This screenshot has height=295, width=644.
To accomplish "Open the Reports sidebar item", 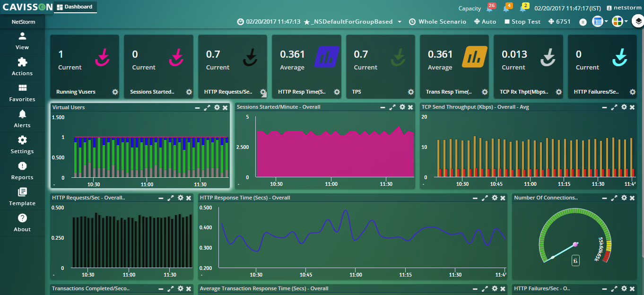I will [22, 171].
